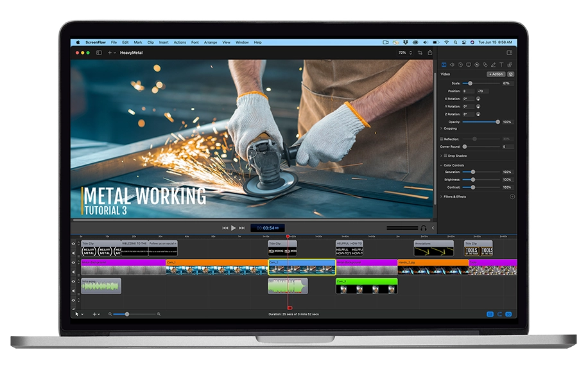The image size is (588, 368).
Task: Click the rightmost blue timeline option button
Action: pos(508,314)
